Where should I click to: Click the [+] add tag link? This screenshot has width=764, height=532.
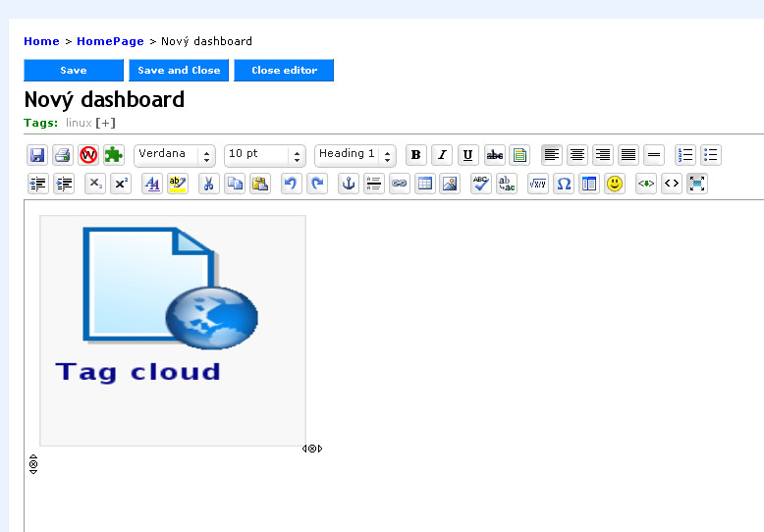tap(106, 123)
